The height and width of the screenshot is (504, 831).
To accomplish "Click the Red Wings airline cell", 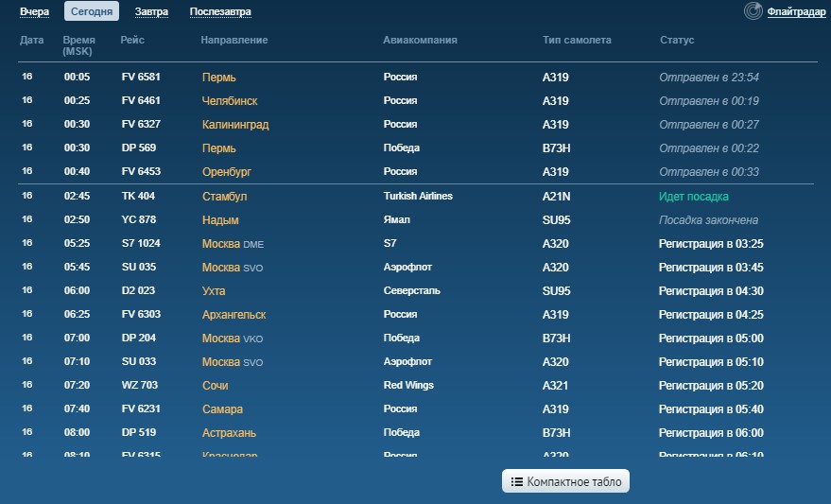I will (x=408, y=385).
